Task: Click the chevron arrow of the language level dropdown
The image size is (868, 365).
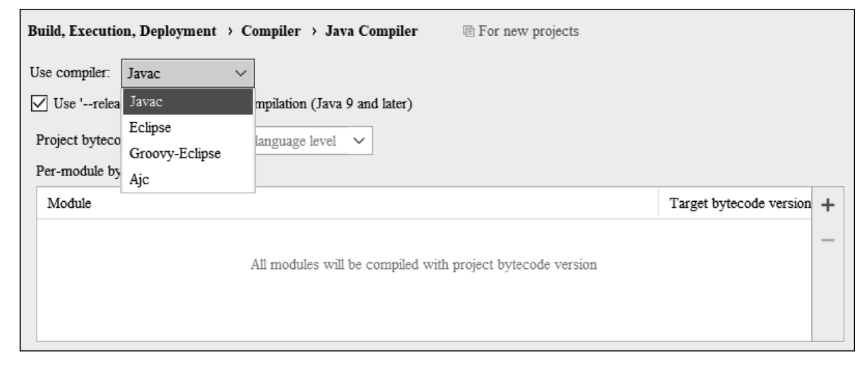Action: pos(358,141)
